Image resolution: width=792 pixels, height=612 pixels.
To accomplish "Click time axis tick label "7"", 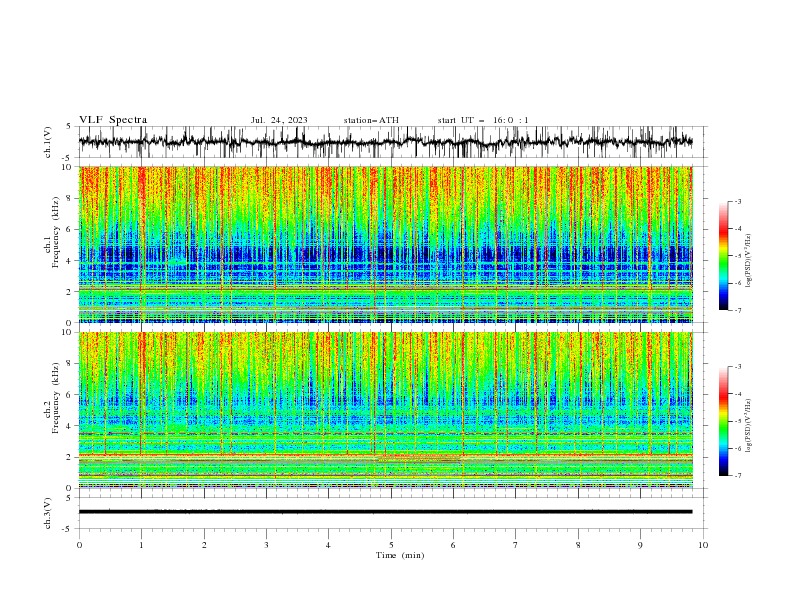I will click(516, 545).
